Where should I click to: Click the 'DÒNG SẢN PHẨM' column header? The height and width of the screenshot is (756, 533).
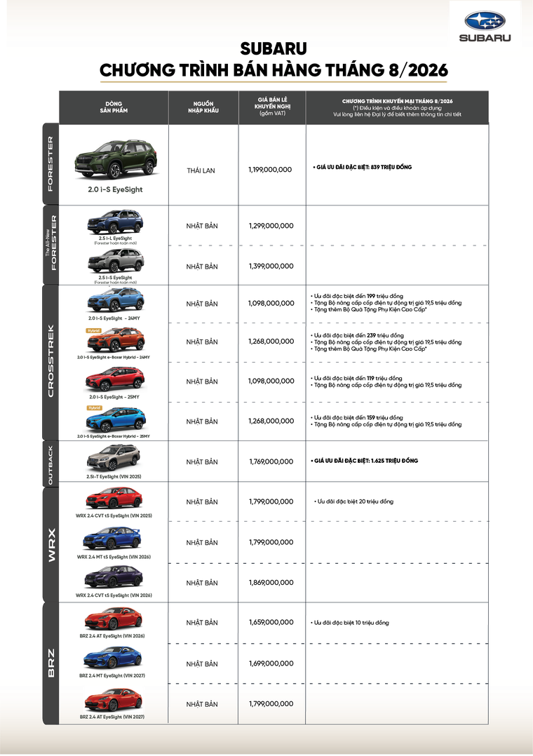click(x=114, y=107)
